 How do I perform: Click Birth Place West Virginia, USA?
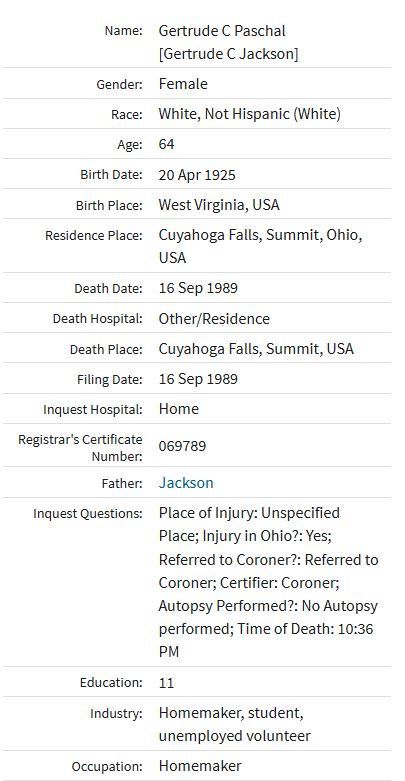click(x=219, y=205)
